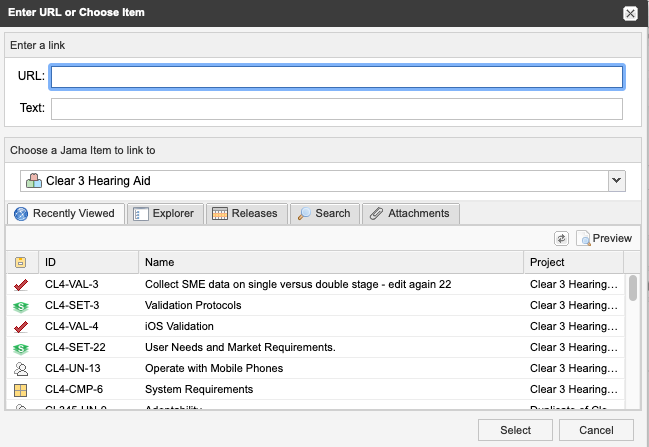This screenshot has height=447, width=649.
Task: Click the item type column header icon
Action: pyautogui.click(x=21, y=262)
